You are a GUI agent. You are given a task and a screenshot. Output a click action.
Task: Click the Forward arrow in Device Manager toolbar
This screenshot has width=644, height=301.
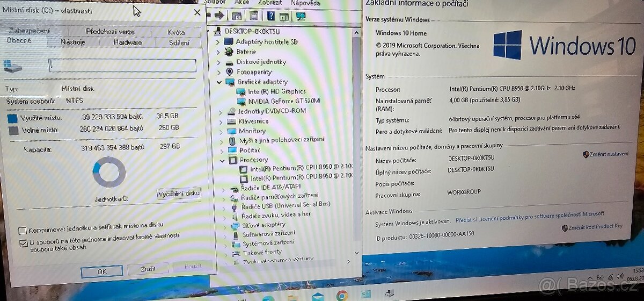[x=219, y=16]
